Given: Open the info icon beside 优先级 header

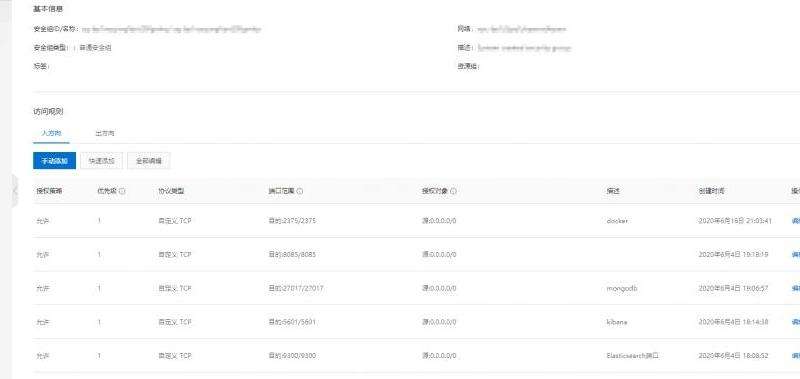Looking at the screenshot, I should click(122, 191).
